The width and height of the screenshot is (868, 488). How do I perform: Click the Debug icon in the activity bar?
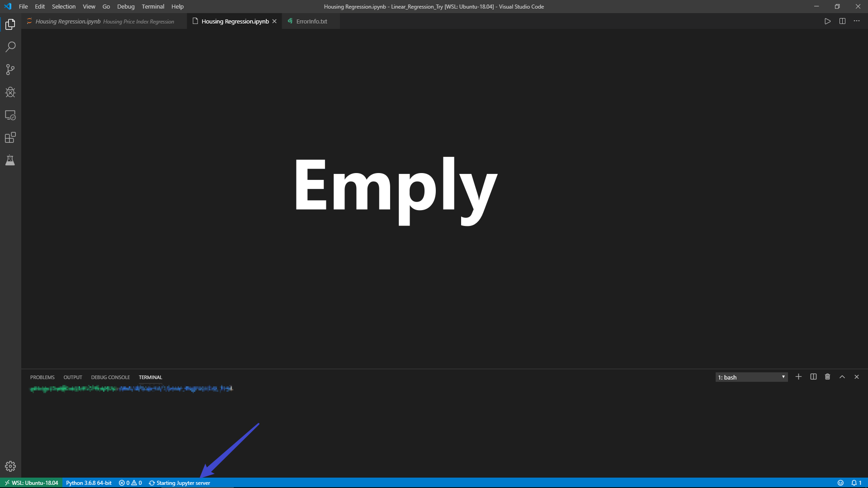coord(10,92)
